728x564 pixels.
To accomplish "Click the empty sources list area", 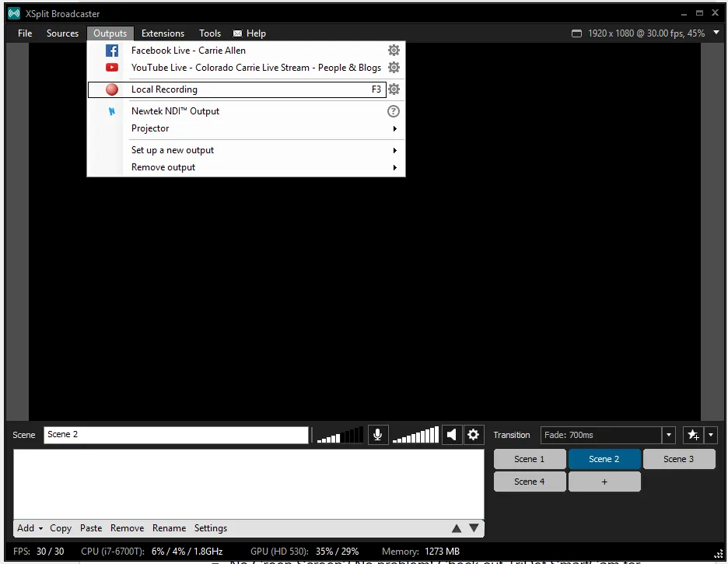I will click(x=248, y=484).
